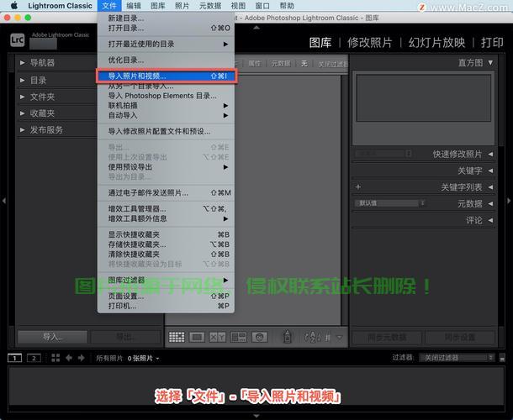Open 关闭过滤器 filter dropdown
The image size is (513, 420).
(x=457, y=358)
